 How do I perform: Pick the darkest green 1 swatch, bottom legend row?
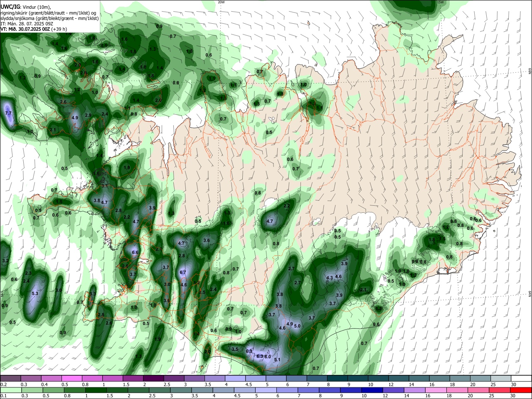tap(96, 390)
